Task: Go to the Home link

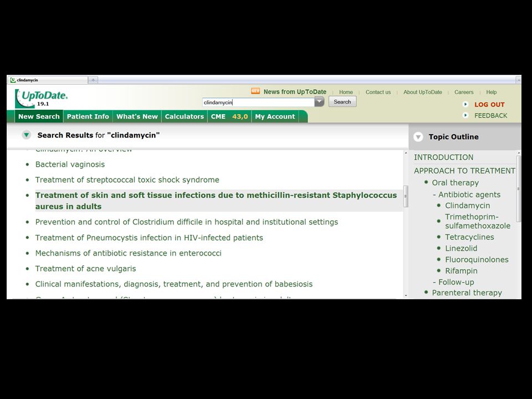Action: [346, 92]
